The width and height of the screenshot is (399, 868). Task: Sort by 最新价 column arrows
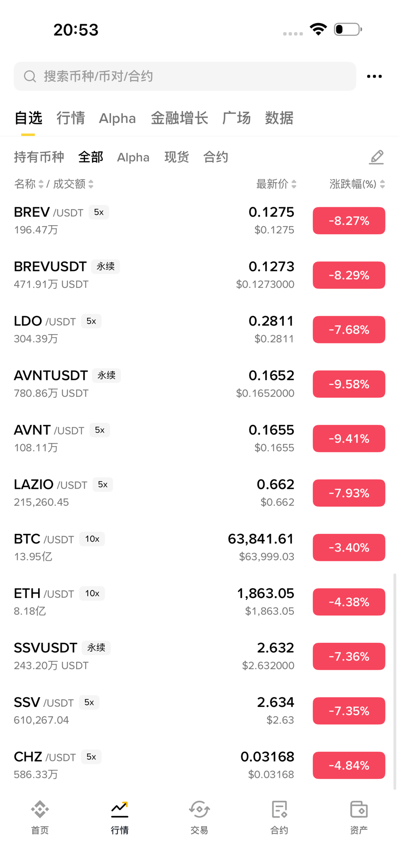(x=294, y=184)
